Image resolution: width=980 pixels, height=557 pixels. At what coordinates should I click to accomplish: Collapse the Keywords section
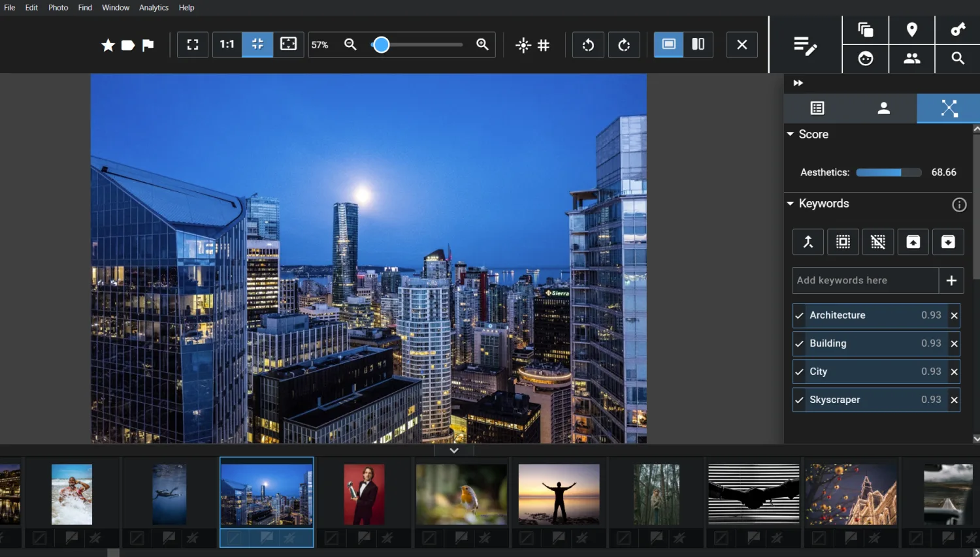(x=791, y=204)
